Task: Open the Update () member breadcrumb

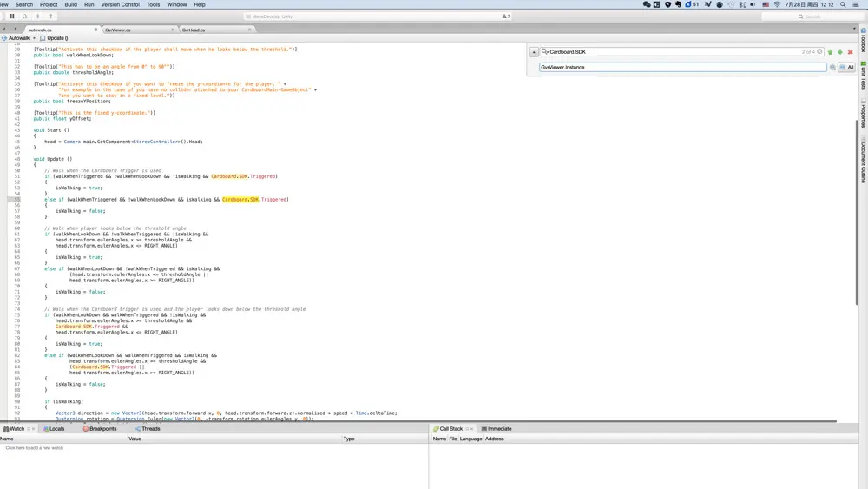Action: point(54,38)
